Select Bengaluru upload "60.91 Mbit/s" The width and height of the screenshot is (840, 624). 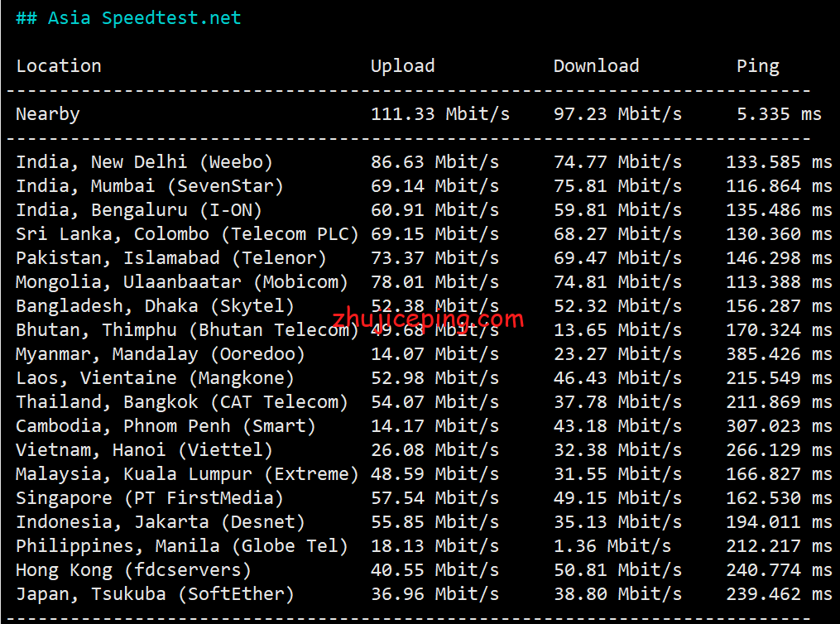pos(435,210)
